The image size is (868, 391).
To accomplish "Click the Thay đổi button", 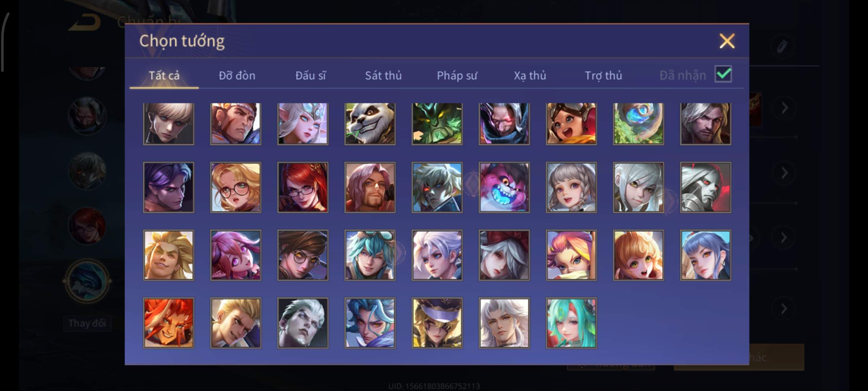I will pyautogui.click(x=87, y=323).
